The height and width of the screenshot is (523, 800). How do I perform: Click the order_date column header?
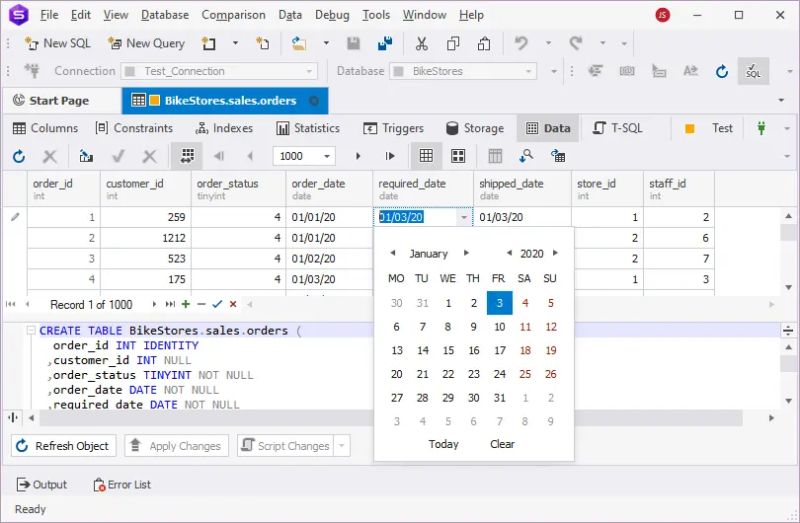coord(329,189)
